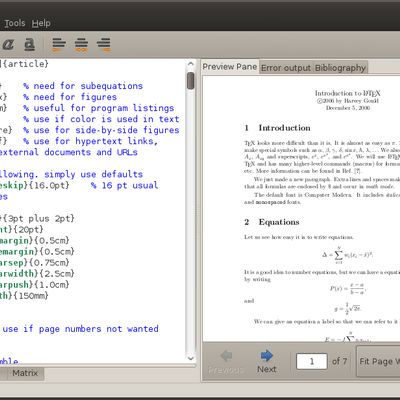Click the editor scroll up arrow
This screenshot has width=400, height=400.
pyautogui.click(x=191, y=64)
